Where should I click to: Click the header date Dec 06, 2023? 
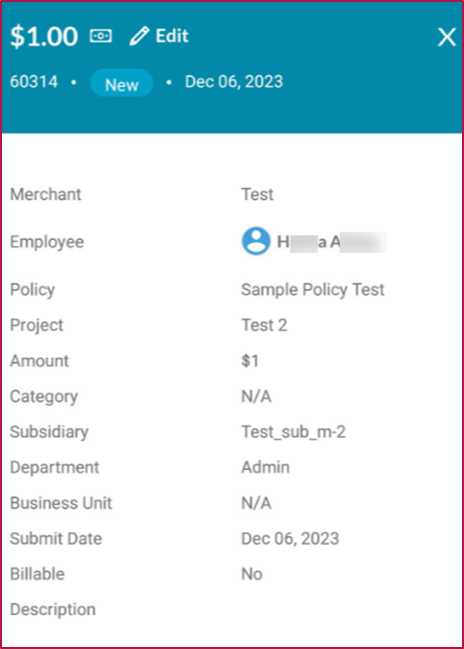pyautogui.click(x=234, y=82)
